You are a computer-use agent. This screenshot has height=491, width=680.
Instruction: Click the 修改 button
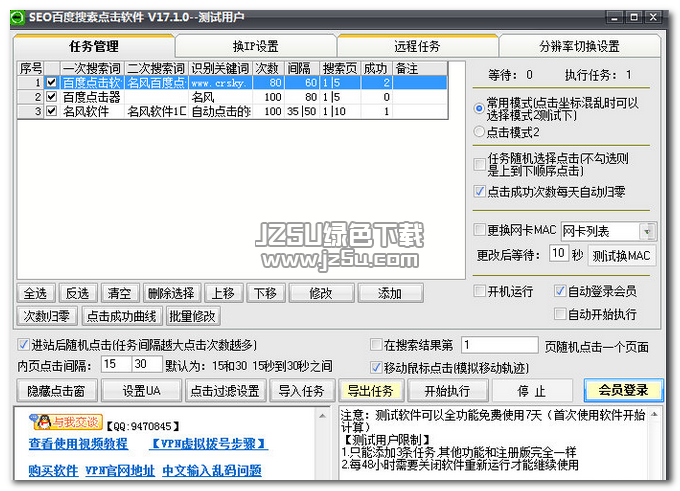[321, 293]
